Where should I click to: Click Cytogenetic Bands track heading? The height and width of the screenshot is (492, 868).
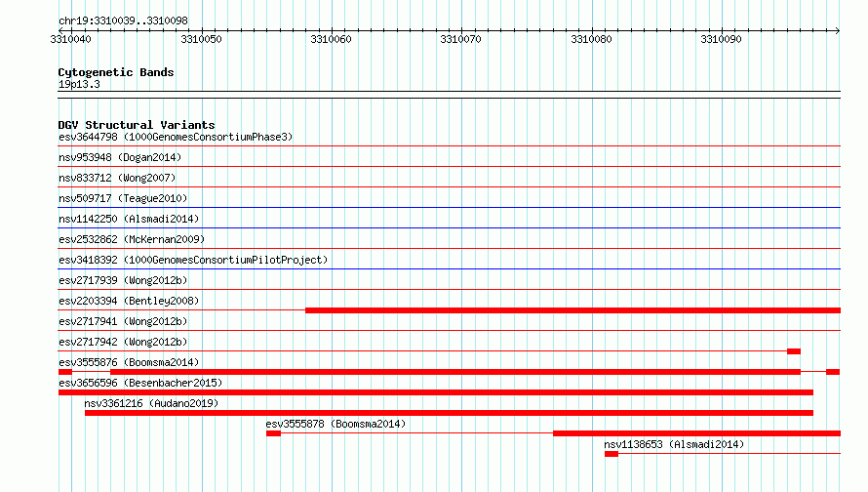point(116,72)
